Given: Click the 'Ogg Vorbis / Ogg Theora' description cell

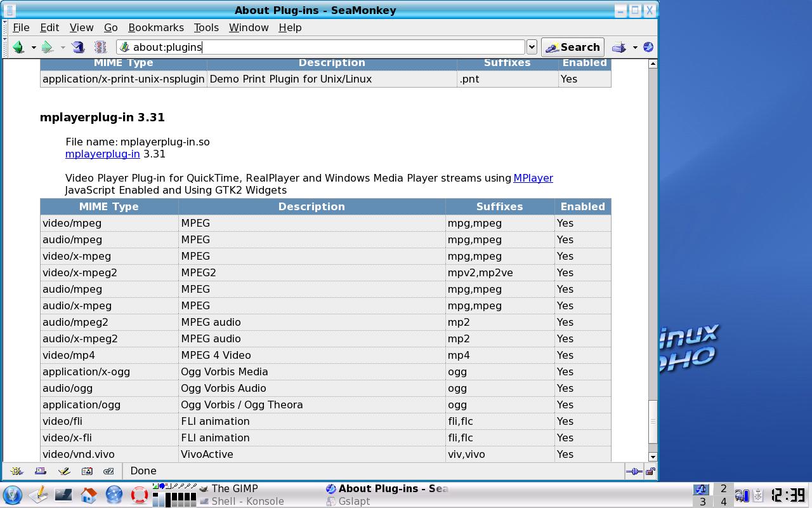Looking at the screenshot, I should coord(311,404).
